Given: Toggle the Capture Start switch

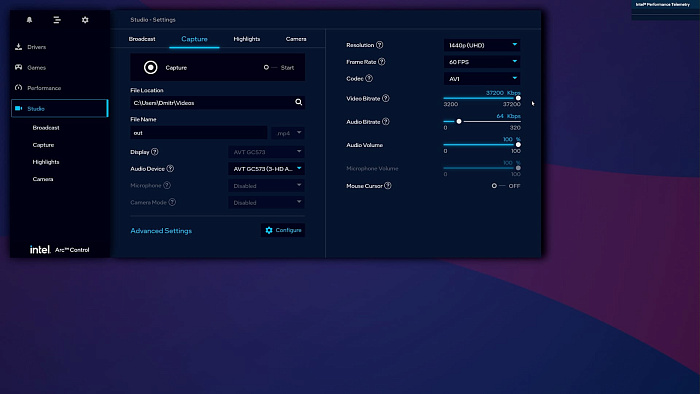Looking at the screenshot, I should point(271,67).
